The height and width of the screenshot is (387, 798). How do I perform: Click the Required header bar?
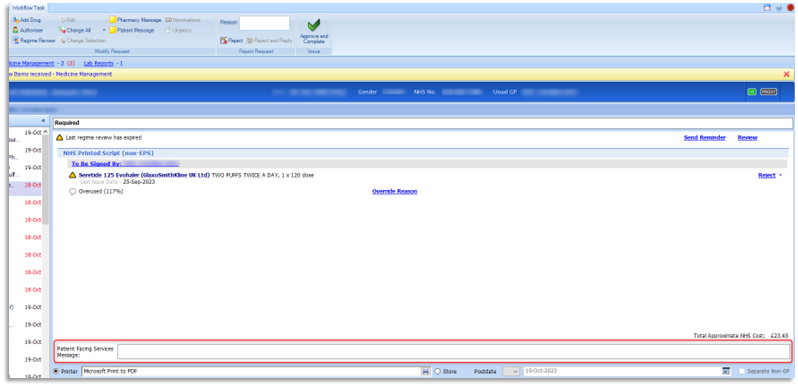click(423, 123)
